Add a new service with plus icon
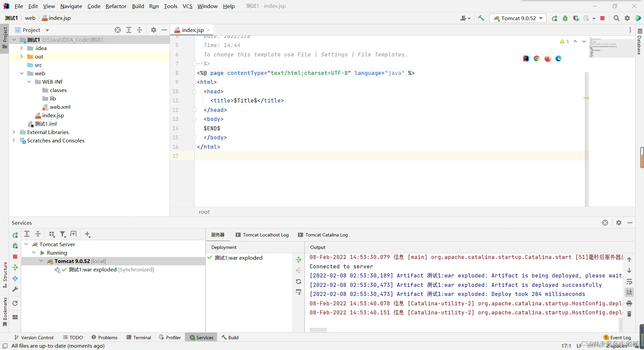The height and width of the screenshot is (350, 644). (88, 234)
